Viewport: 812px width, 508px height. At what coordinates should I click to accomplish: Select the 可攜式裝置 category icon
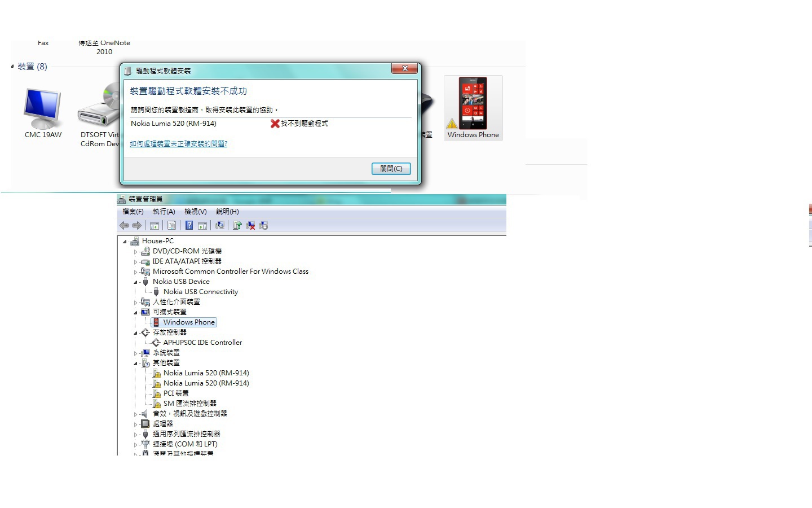coord(145,312)
